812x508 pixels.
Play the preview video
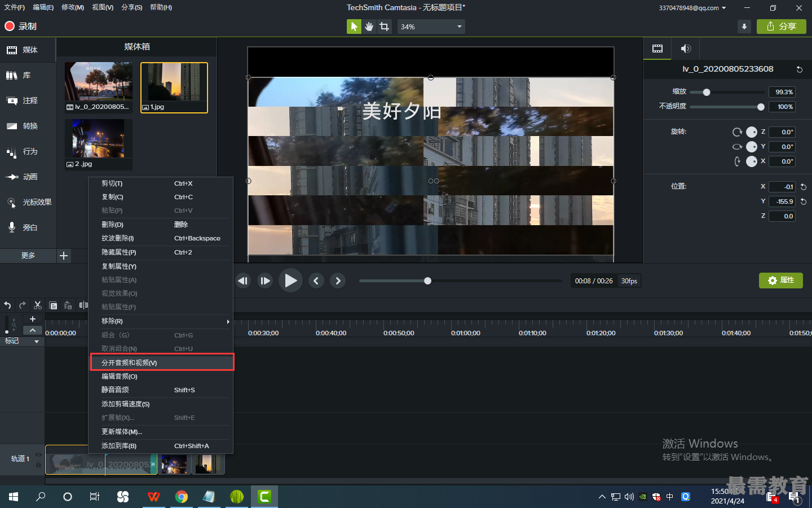[x=290, y=281]
